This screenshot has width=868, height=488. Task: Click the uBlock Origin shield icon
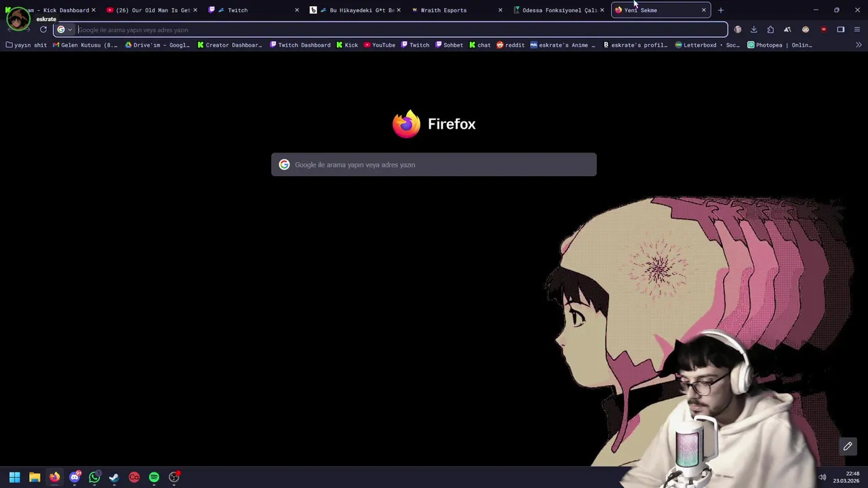(x=823, y=30)
